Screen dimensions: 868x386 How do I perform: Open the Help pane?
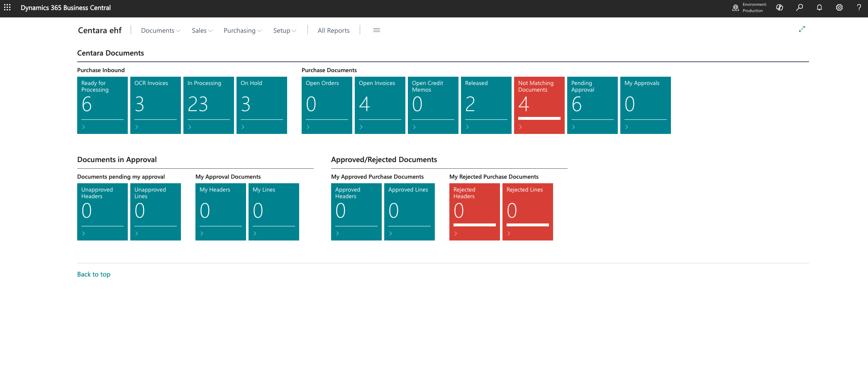(x=859, y=7)
